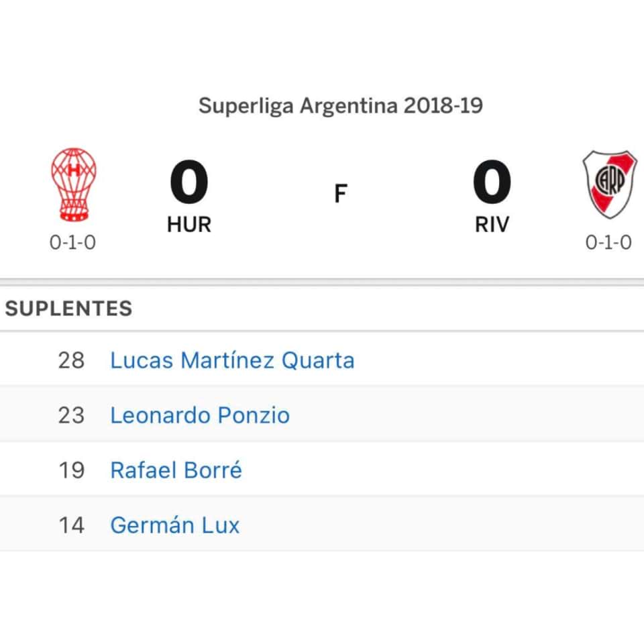The height and width of the screenshot is (644, 644).
Task: Click the SUPLENTES section header
Action: [69, 309]
